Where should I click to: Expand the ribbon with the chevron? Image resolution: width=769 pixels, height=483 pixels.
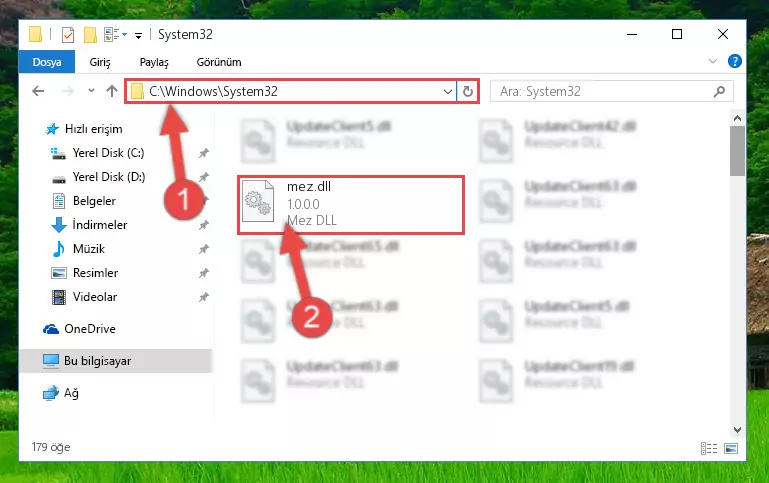pyautogui.click(x=713, y=61)
